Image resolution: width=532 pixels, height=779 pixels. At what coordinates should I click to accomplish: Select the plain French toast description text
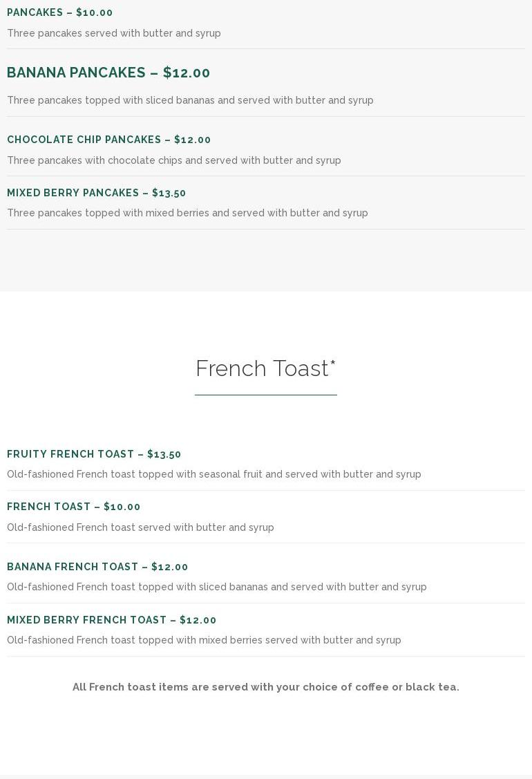click(x=140, y=527)
